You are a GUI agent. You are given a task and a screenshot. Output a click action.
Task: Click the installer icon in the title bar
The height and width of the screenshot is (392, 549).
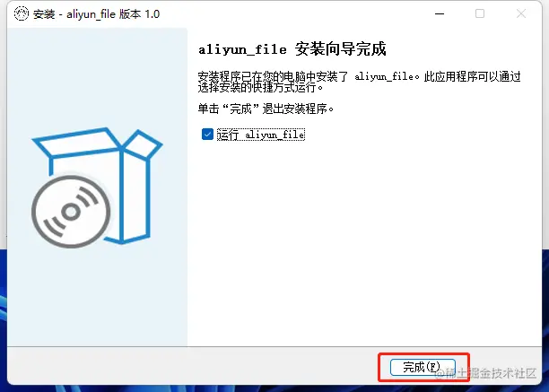coord(21,14)
